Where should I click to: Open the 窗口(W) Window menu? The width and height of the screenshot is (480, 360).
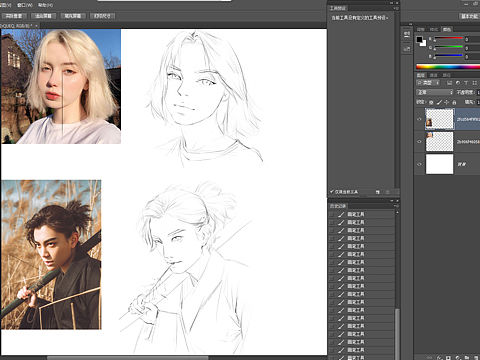pyautogui.click(x=25, y=5)
